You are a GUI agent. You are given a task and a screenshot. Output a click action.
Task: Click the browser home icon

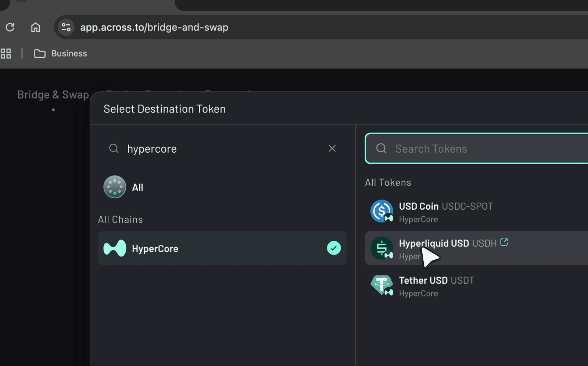35,27
